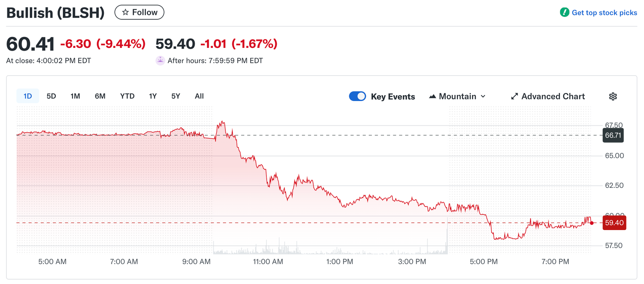Select the Mountain chart style icon
Screen dimensions: 644x284
pyautogui.click(x=432, y=96)
